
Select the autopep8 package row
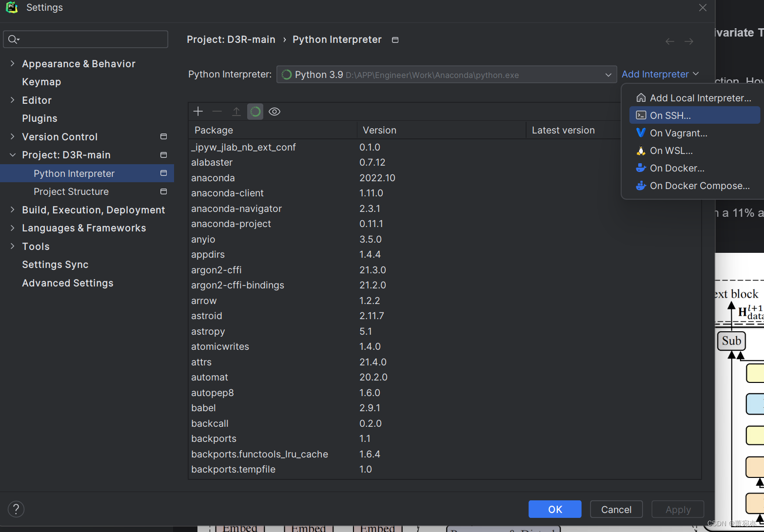pos(445,393)
